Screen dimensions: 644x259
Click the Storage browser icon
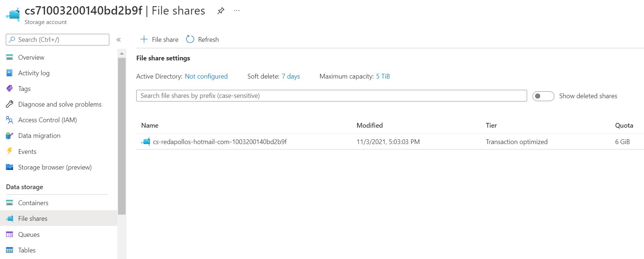pyautogui.click(x=9, y=167)
